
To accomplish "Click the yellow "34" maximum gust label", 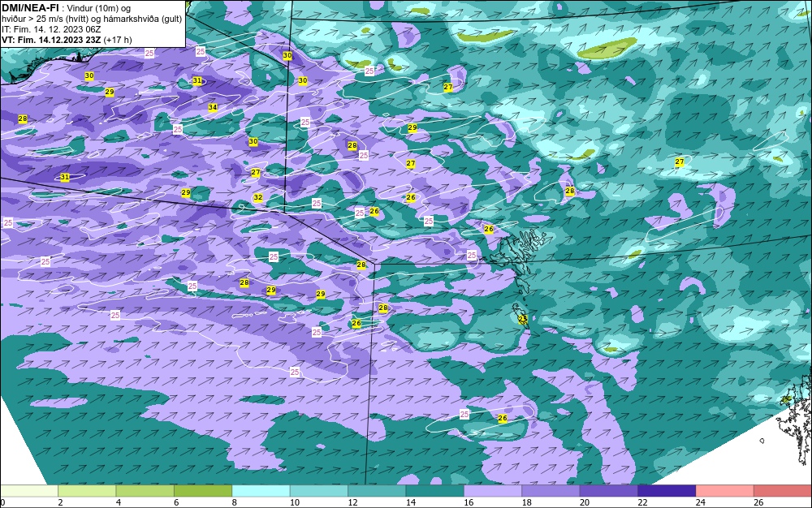I will 213,108.
